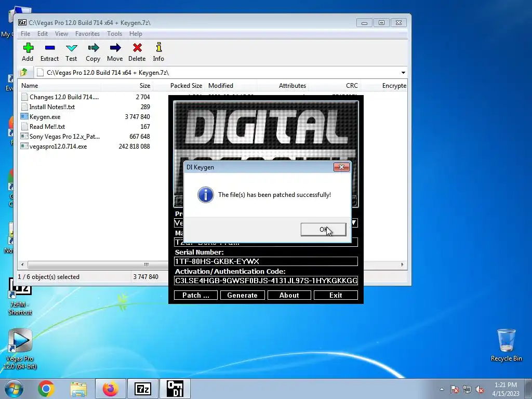Open the Edit menu
The image size is (532, 399).
click(43, 34)
